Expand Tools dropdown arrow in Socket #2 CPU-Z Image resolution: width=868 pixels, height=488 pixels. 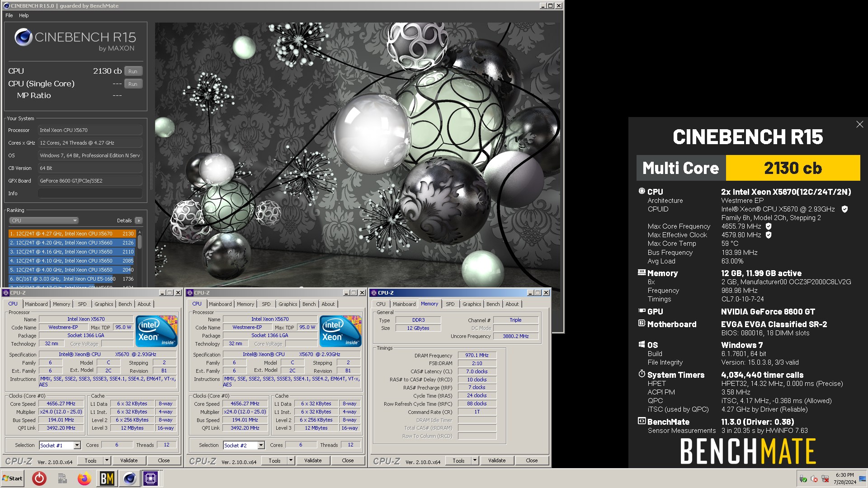[291, 460]
